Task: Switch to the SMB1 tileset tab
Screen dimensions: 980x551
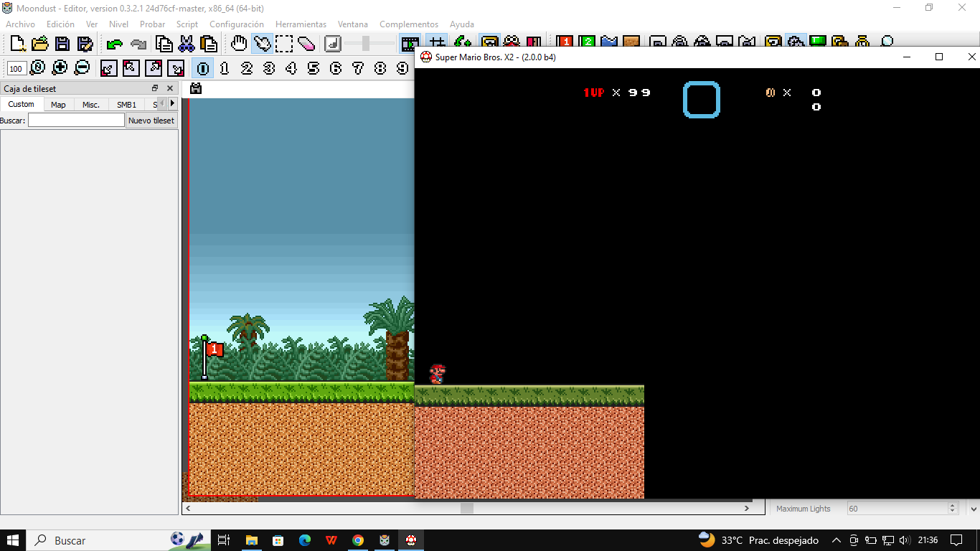Action: [x=126, y=105]
